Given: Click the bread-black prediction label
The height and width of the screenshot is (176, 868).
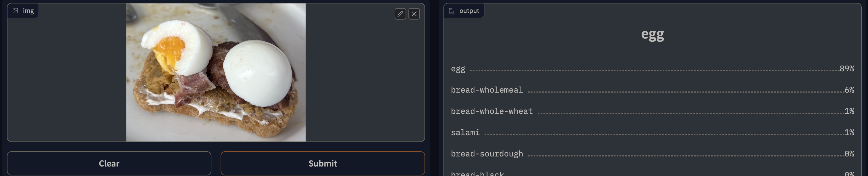Looking at the screenshot, I should 477,173.
